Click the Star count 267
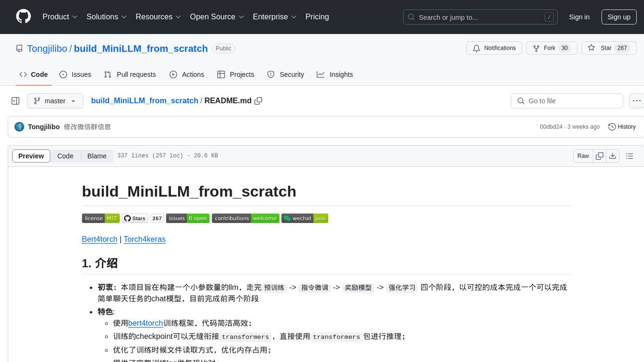 pos(622,48)
